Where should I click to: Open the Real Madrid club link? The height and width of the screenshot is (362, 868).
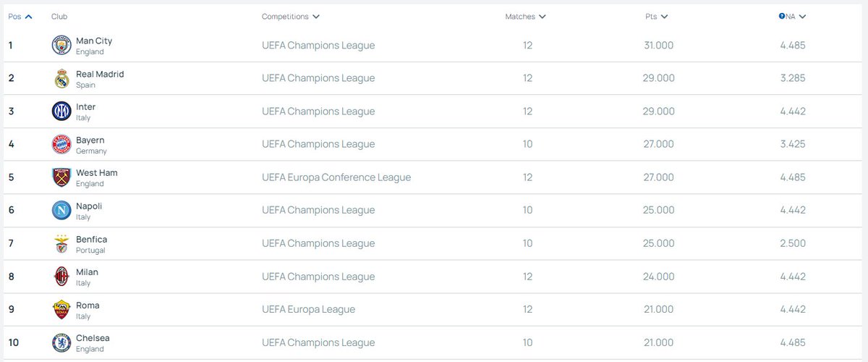[x=100, y=74]
